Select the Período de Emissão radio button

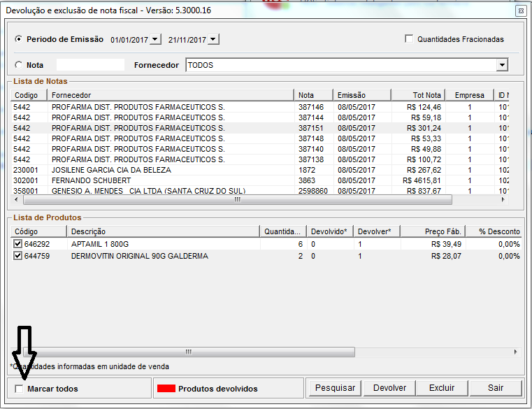click(x=19, y=39)
